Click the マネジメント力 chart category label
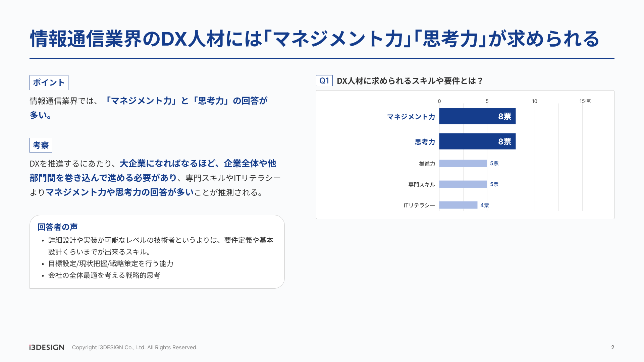644x362 pixels. (411, 117)
